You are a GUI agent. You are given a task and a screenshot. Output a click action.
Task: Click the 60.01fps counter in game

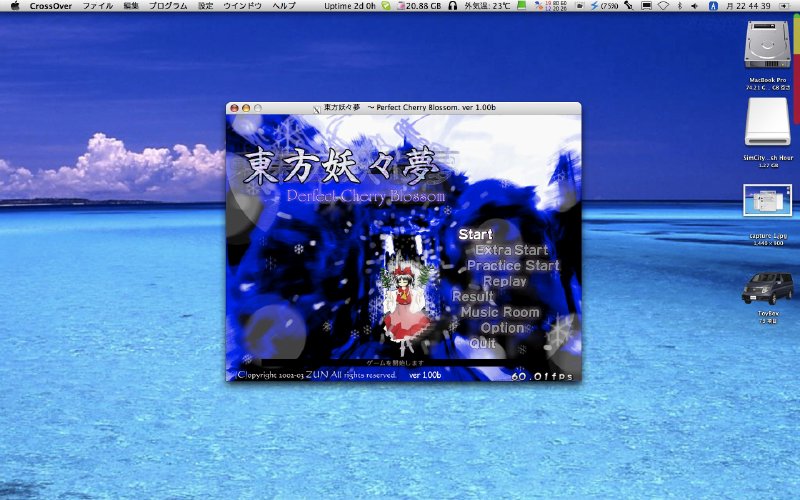point(542,377)
